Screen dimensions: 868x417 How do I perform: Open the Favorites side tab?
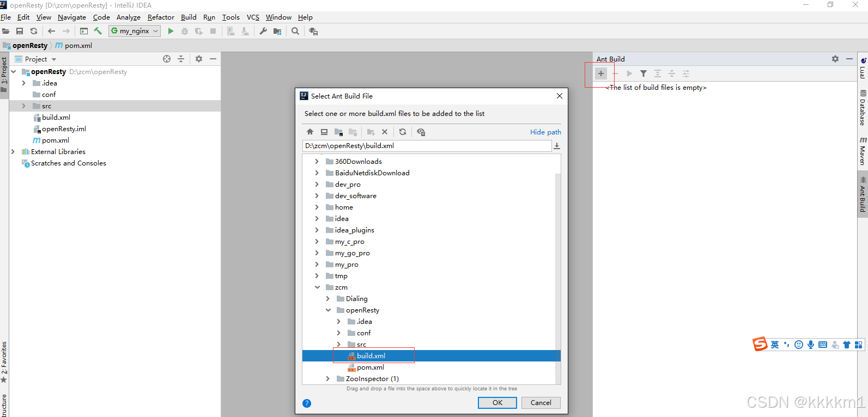click(4, 362)
